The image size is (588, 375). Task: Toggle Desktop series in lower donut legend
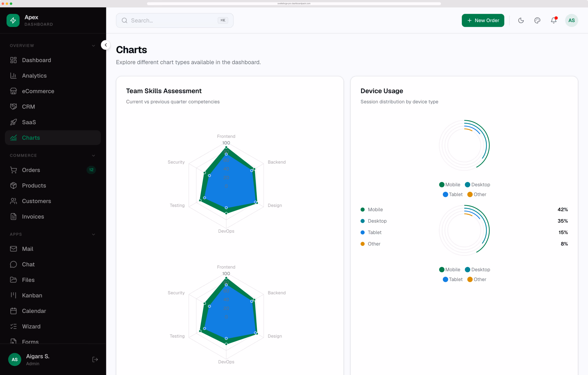tap(477, 270)
